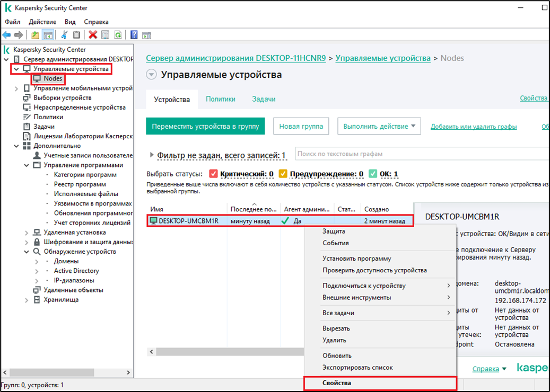Viewport: 550px width, 392px height.
Task: Click the blue Back arrow in toolbar
Action: point(7,35)
